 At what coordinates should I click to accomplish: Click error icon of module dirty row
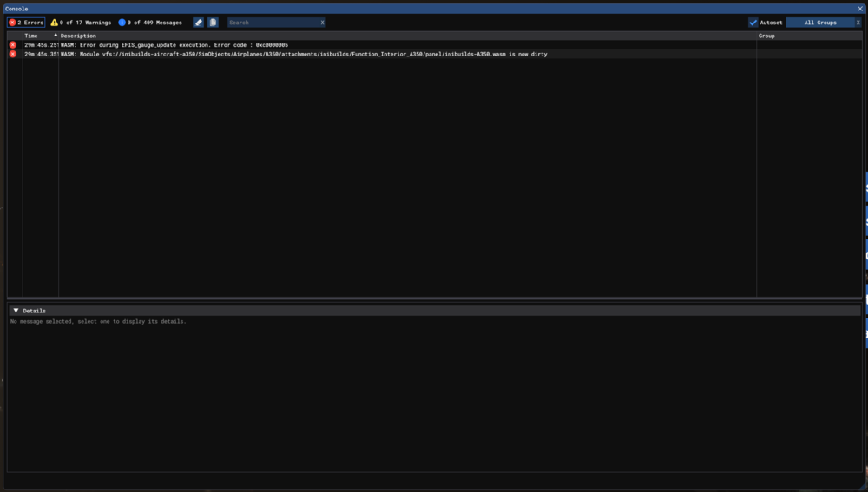point(13,55)
